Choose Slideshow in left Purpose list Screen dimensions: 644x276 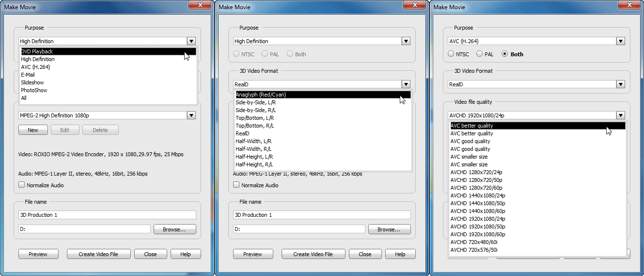109,82
